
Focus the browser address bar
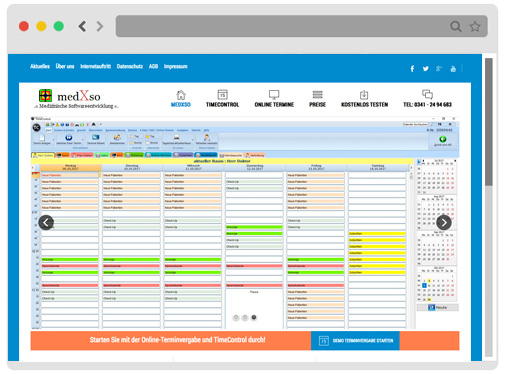pos(301,26)
